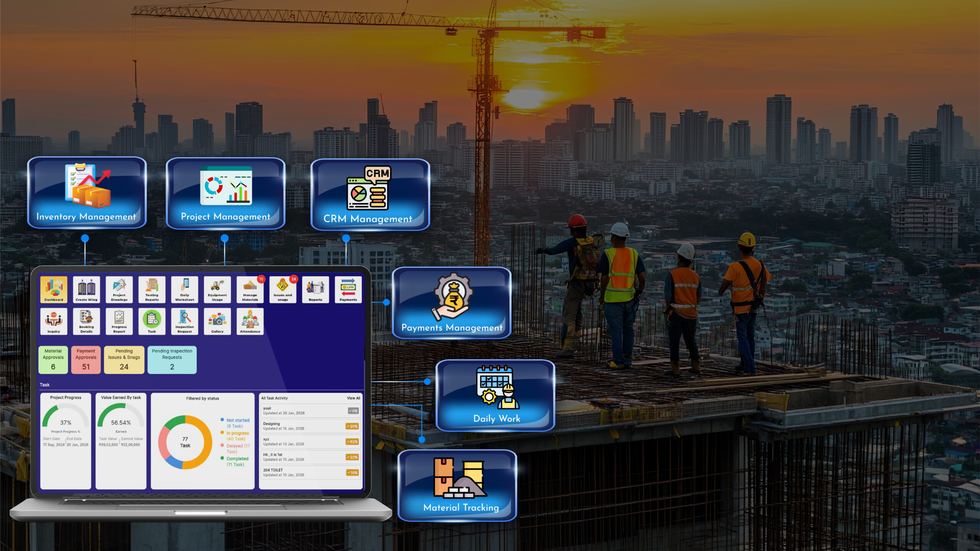The width and height of the screenshot is (980, 551).
Task: Open Issues and snags icon
Action: tap(283, 289)
